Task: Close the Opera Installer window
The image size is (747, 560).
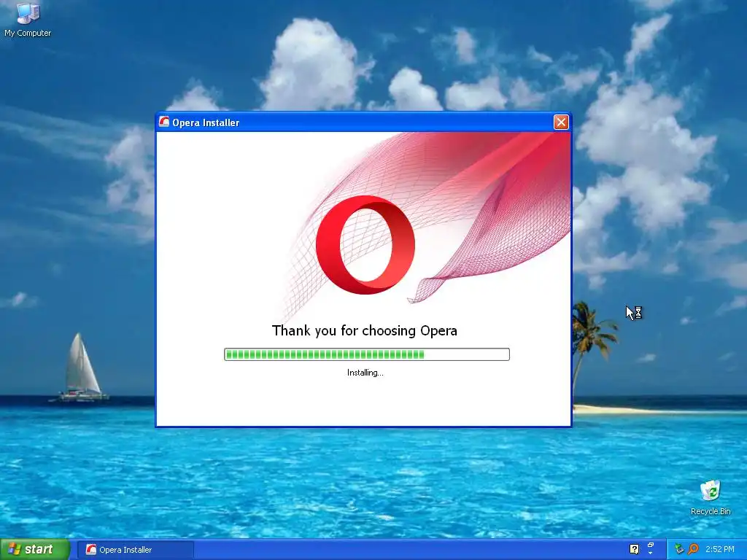Action: pos(561,122)
